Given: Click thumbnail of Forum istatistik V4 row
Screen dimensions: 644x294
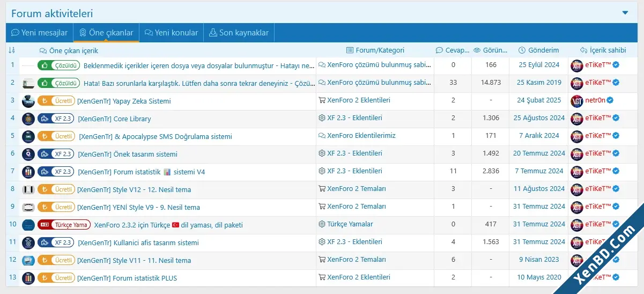Looking at the screenshot, I should [x=28, y=172].
